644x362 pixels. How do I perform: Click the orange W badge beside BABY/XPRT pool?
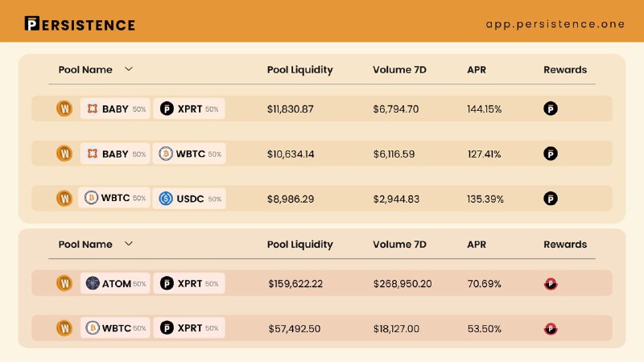(x=64, y=109)
